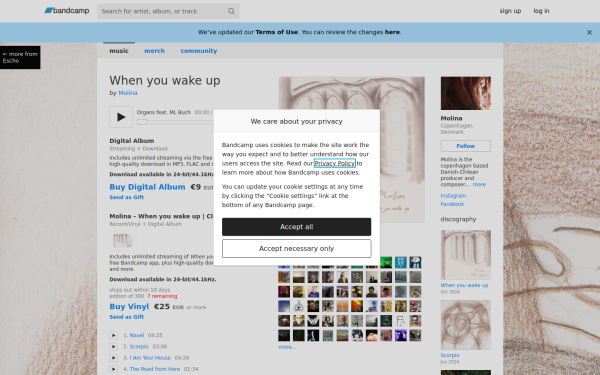
Task: Open Scorpio discography title link
Action: [x=450, y=355]
